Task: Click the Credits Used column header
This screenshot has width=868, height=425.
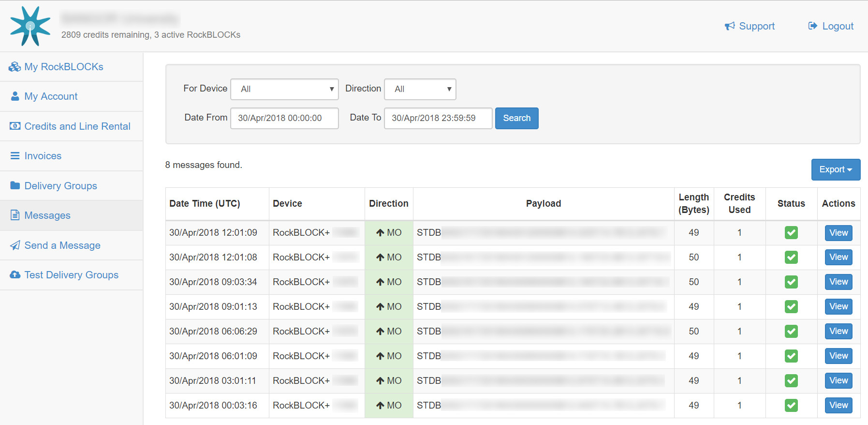Action: pyautogui.click(x=739, y=204)
